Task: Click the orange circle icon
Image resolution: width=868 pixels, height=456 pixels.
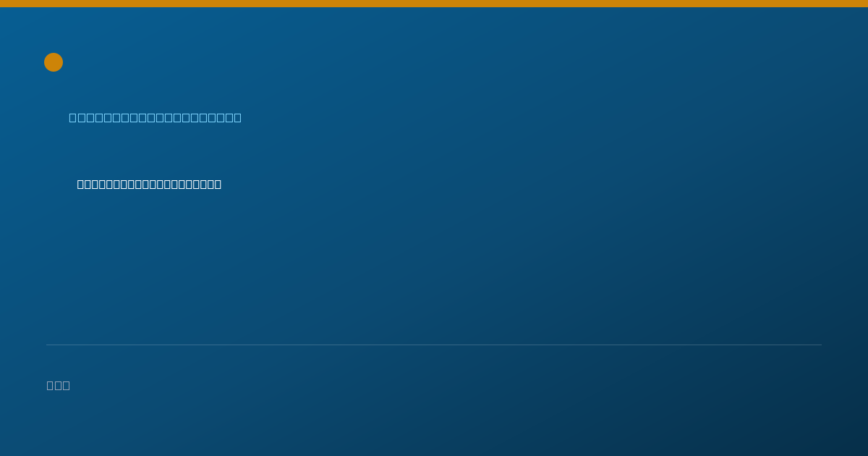Action: coord(54,62)
